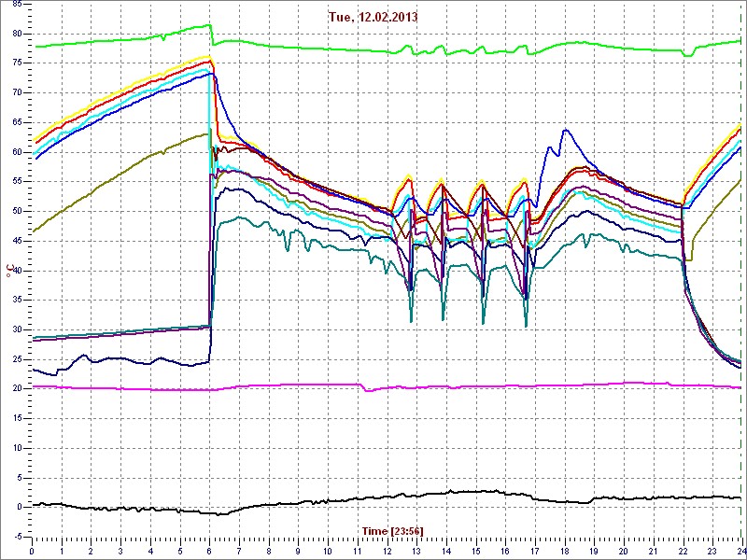Click y-axis value 50
The height and width of the screenshot is (560, 747).
(17, 212)
